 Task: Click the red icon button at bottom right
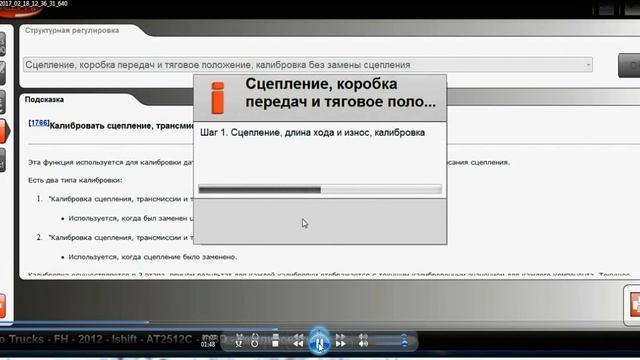pos(635,304)
